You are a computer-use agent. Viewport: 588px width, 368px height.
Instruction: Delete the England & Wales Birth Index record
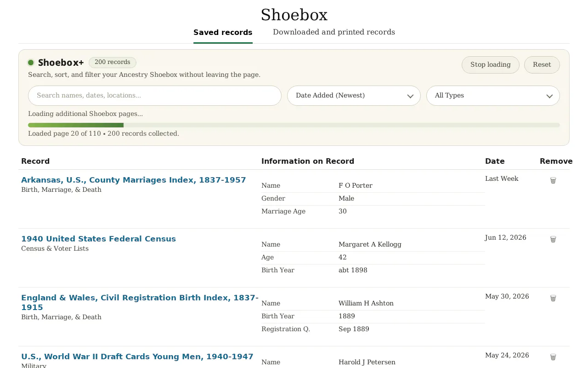(553, 298)
